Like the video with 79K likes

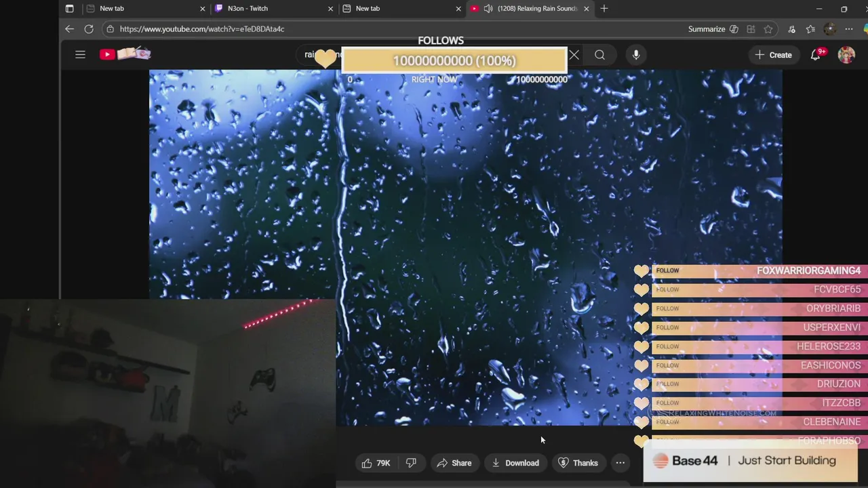click(x=376, y=463)
